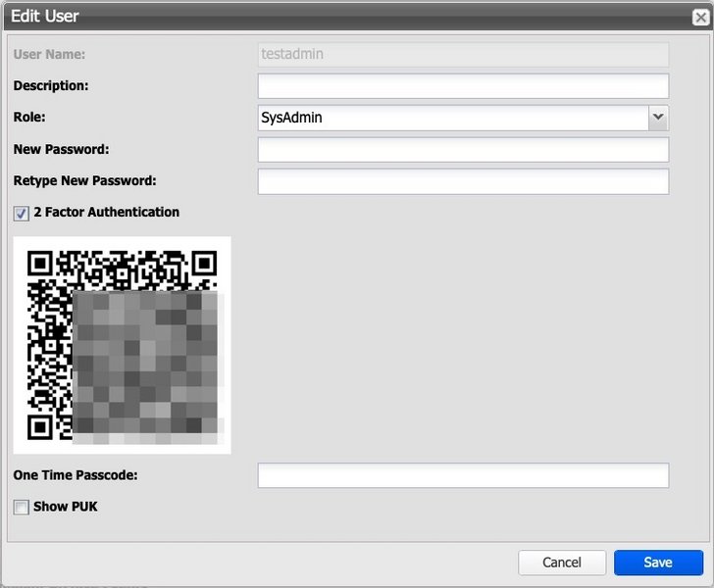Close the Edit User dialog

[x=699, y=16]
